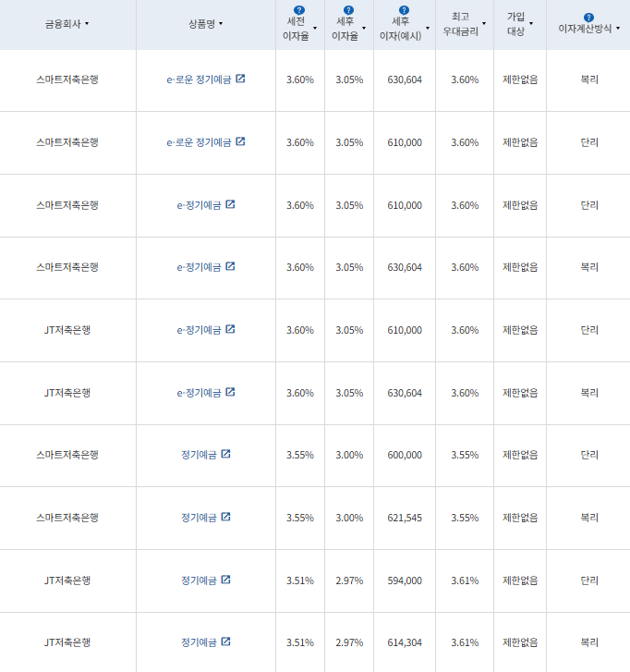Image resolution: width=630 pixels, height=672 pixels.
Task: Open e-로운 정기예금 link in the 단리 row
Action: (x=199, y=142)
